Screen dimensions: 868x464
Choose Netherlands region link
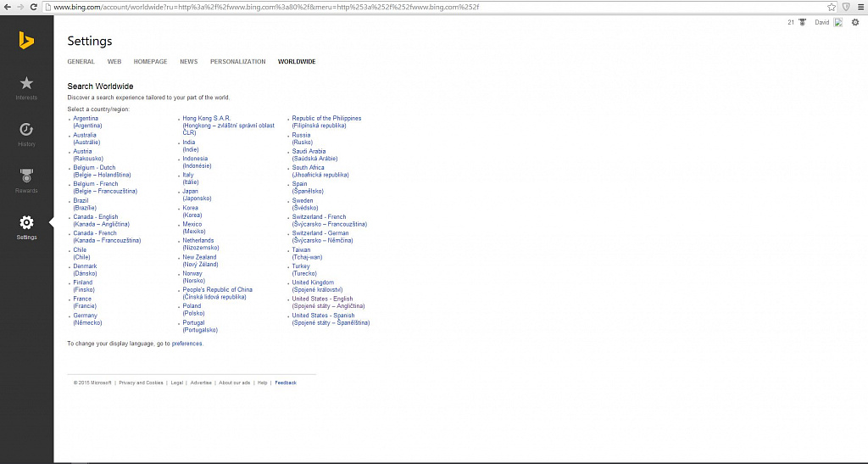click(201, 243)
